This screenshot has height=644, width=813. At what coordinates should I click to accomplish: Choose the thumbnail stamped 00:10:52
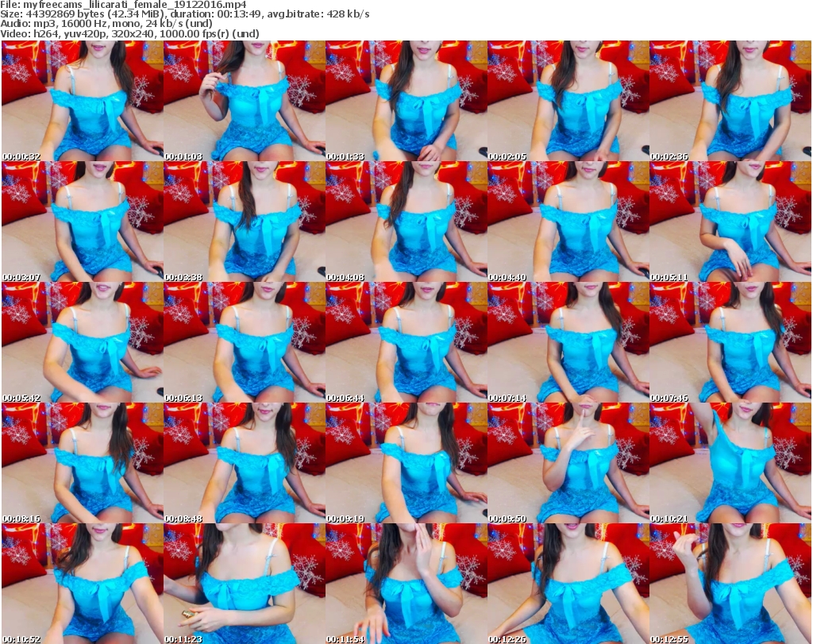pyautogui.click(x=83, y=584)
